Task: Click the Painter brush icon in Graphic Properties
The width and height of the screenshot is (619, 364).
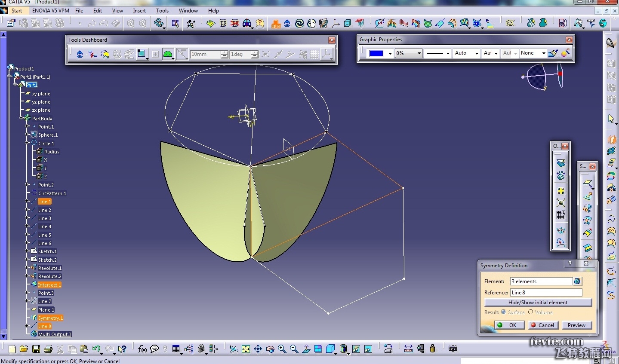Action: 553,53
